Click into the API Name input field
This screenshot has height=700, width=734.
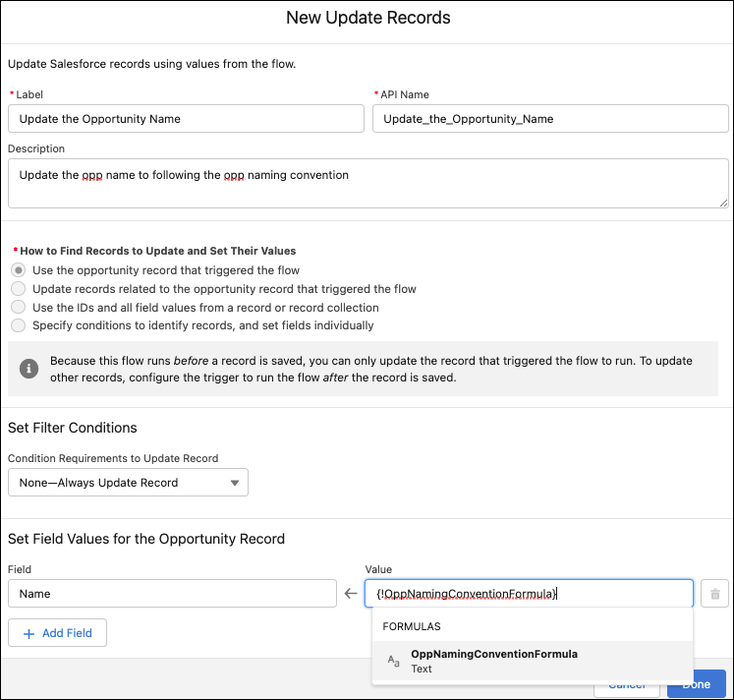pos(550,118)
